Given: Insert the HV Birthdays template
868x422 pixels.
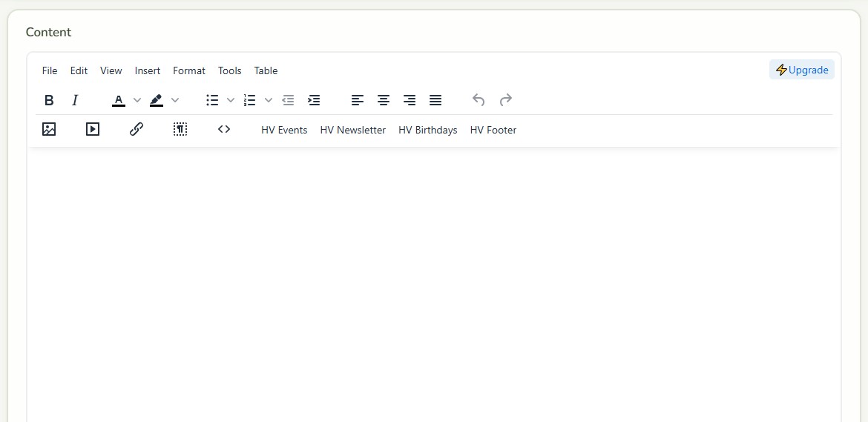Looking at the screenshot, I should click(428, 130).
